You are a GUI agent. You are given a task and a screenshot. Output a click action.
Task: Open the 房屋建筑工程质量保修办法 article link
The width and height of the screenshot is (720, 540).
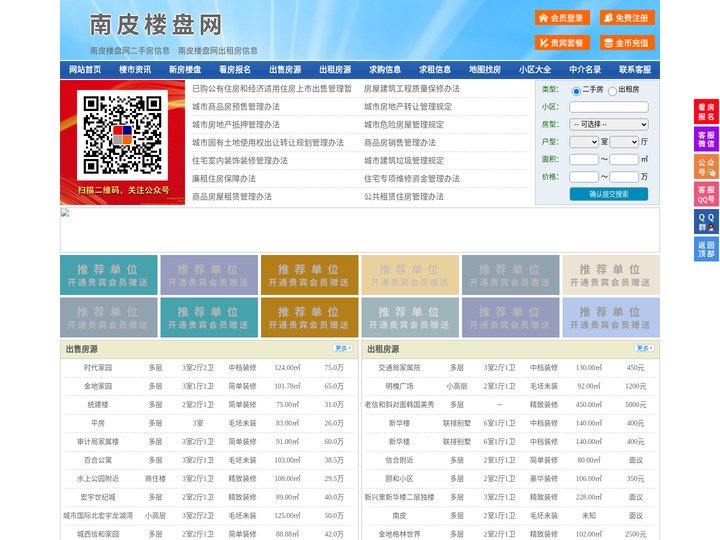pos(412,89)
